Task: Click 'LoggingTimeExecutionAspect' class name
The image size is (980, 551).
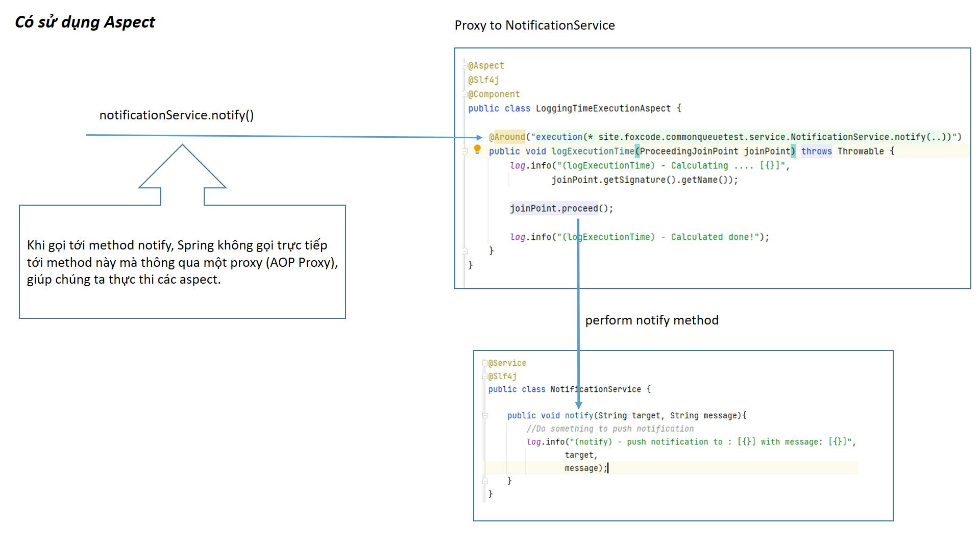Action: [x=603, y=109]
